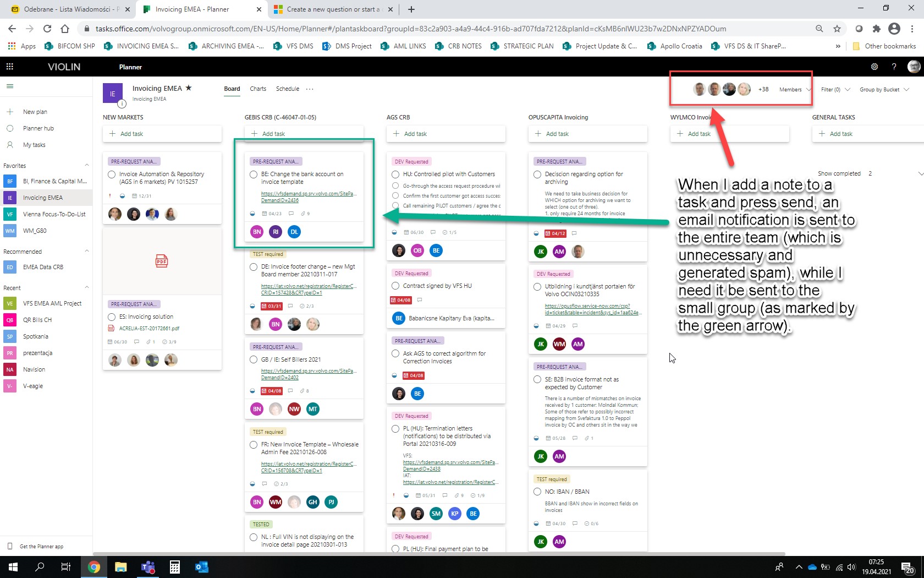This screenshot has height=578, width=924.
Task: Open more plan options ellipsis
Action: pyautogui.click(x=310, y=89)
